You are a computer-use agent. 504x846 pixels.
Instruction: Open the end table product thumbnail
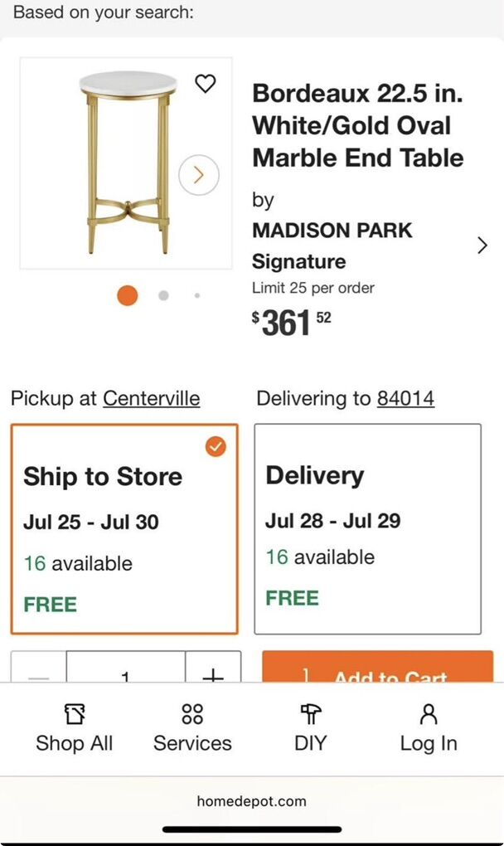[124, 163]
